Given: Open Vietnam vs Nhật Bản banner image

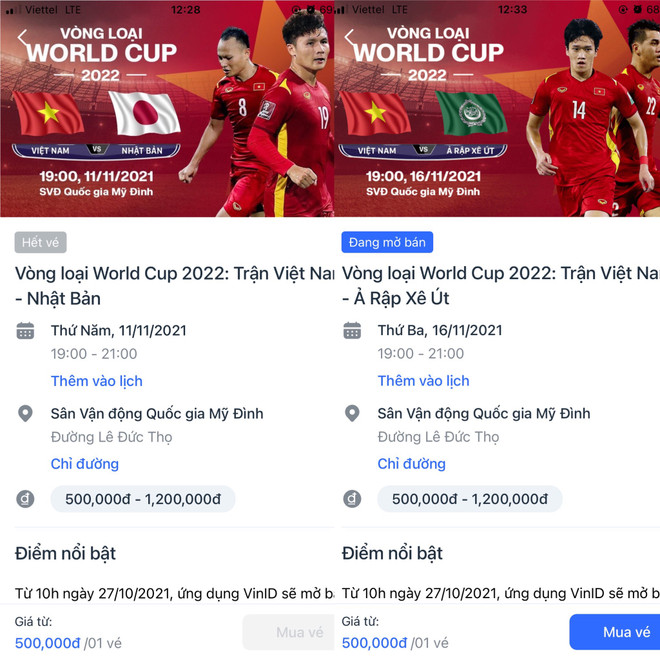Looking at the screenshot, I should coord(167,109).
